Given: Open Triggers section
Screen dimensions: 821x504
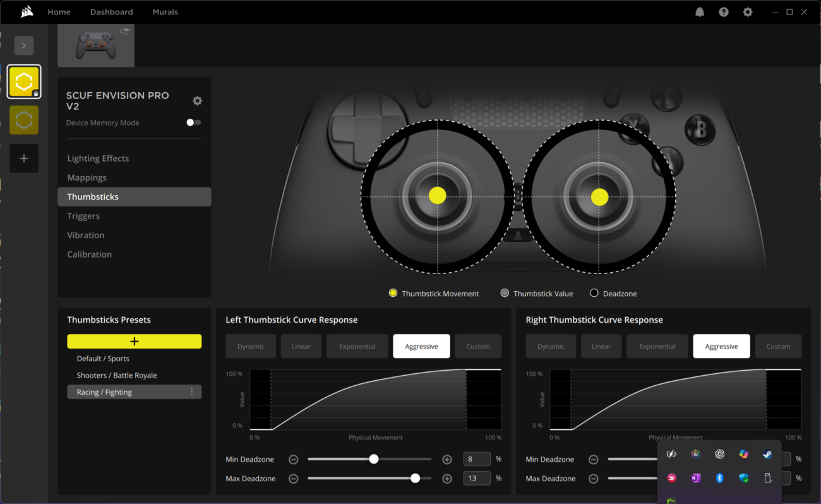Looking at the screenshot, I should pos(83,216).
